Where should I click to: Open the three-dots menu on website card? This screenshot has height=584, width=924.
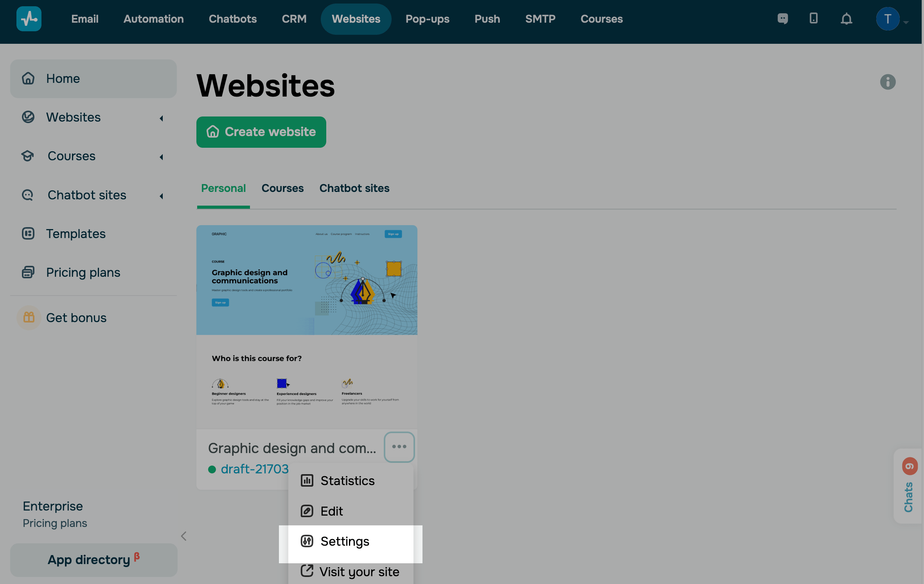pyautogui.click(x=399, y=447)
